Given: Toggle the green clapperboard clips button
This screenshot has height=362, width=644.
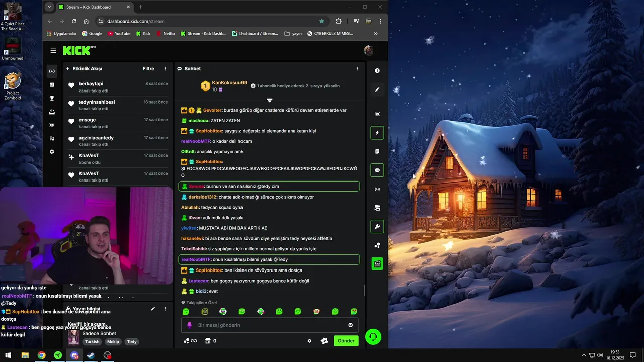Looking at the screenshot, I should (377, 263).
